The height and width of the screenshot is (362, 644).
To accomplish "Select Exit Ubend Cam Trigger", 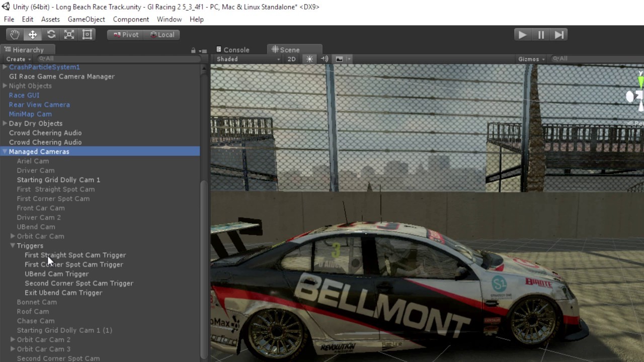I will click(x=63, y=293).
